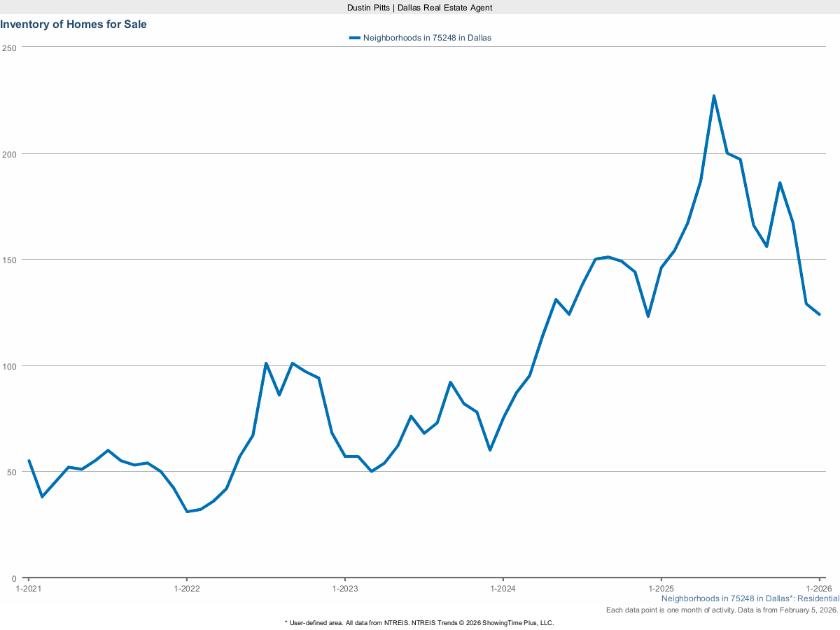Click the lowest dip of the inventory line

pyautogui.click(x=188, y=512)
